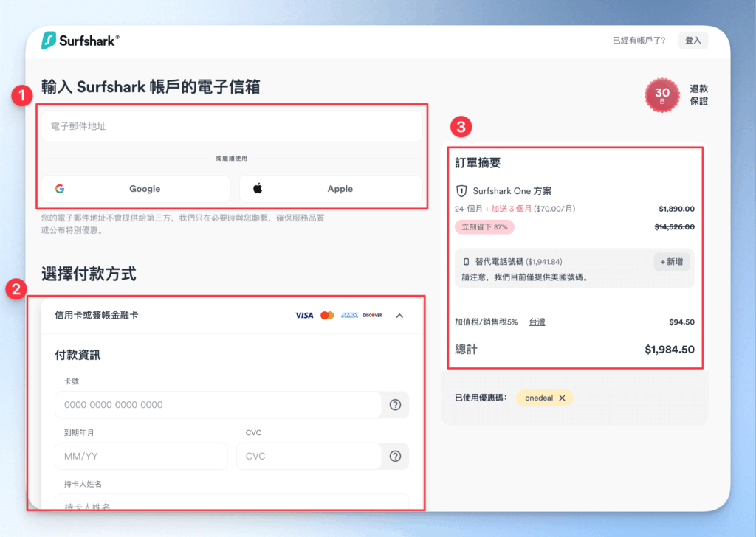The height and width of the screenshot is (537, 756).
Task: Click the AMEX card icon
Action: tap(349, 316)
